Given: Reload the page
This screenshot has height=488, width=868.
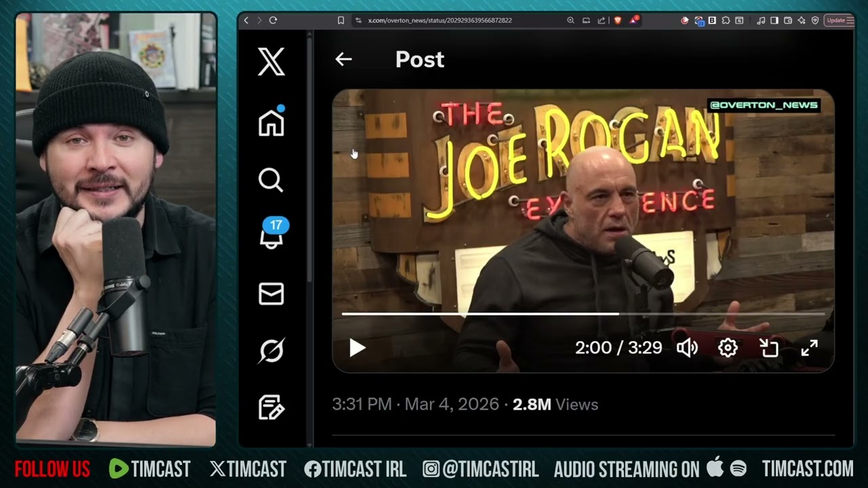Looking at the screenshot, I should (x=273, y=20).
